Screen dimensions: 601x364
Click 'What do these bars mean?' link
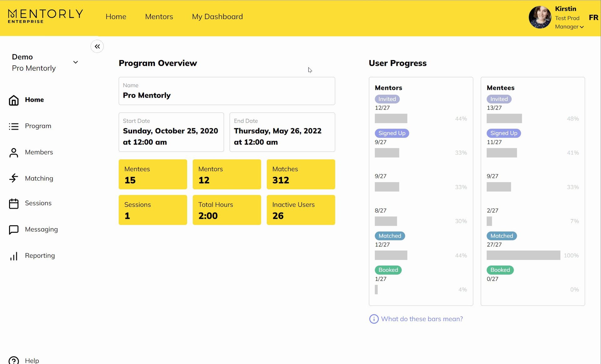(x=422, y=319)
